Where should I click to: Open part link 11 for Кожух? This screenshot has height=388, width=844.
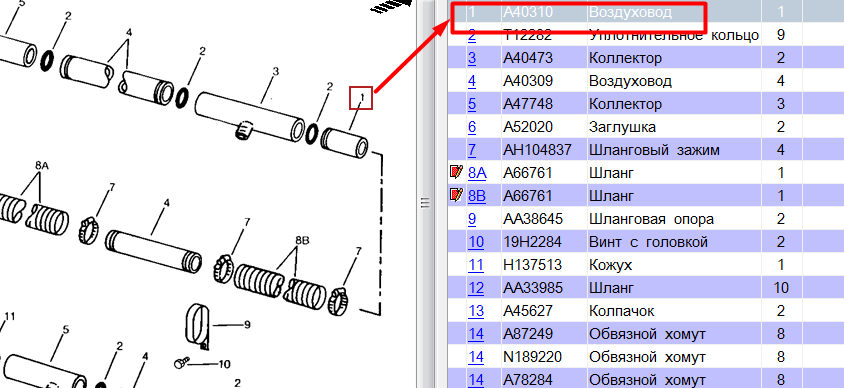click(x=476, y=265)
